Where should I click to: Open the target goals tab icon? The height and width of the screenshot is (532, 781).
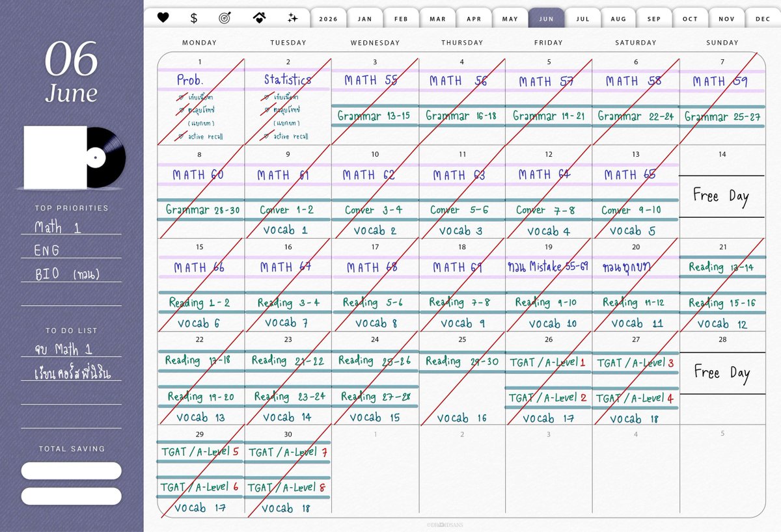[225, 18]
